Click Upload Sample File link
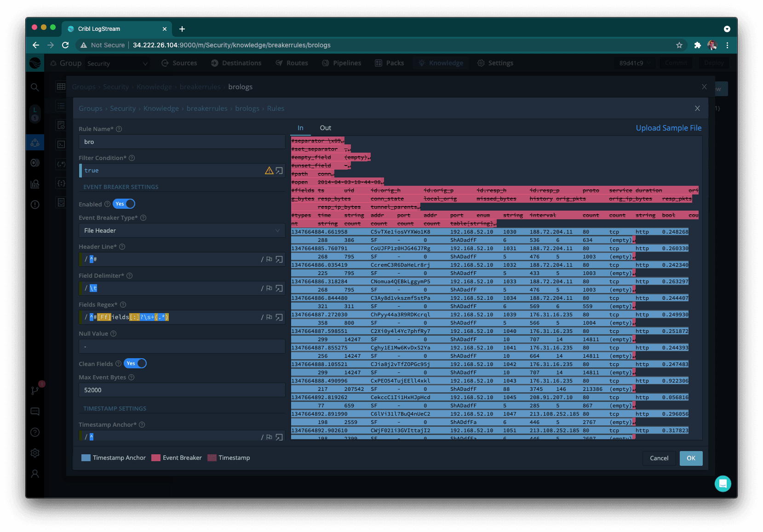 (668, 128)
